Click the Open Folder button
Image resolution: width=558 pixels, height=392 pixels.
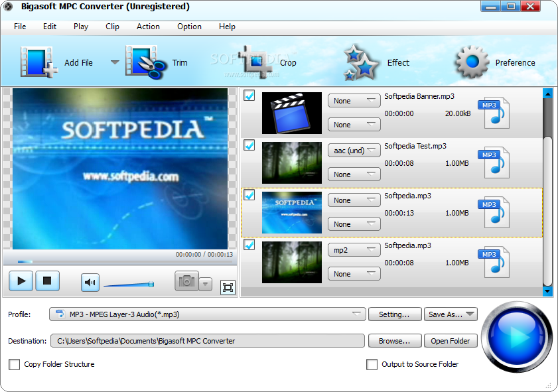451,341
